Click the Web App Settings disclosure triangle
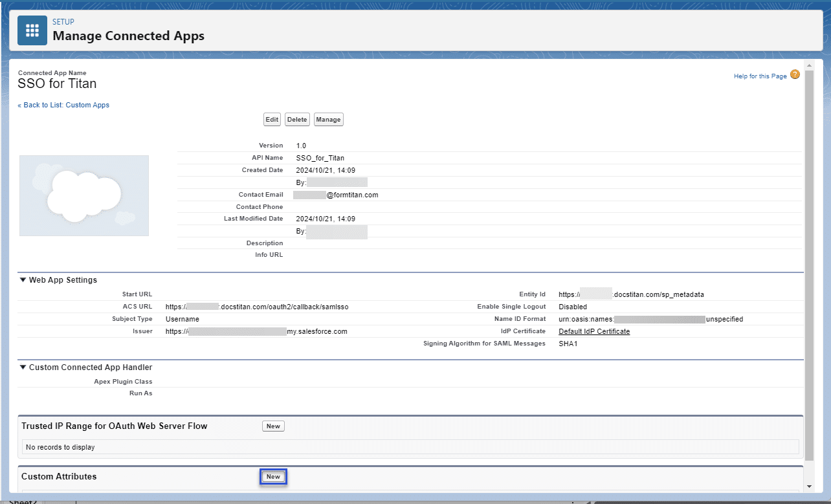 tap(23, 279)
